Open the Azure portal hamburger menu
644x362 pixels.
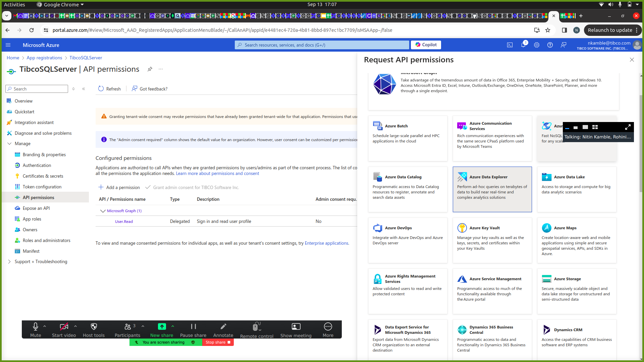[x=8, y=45]
